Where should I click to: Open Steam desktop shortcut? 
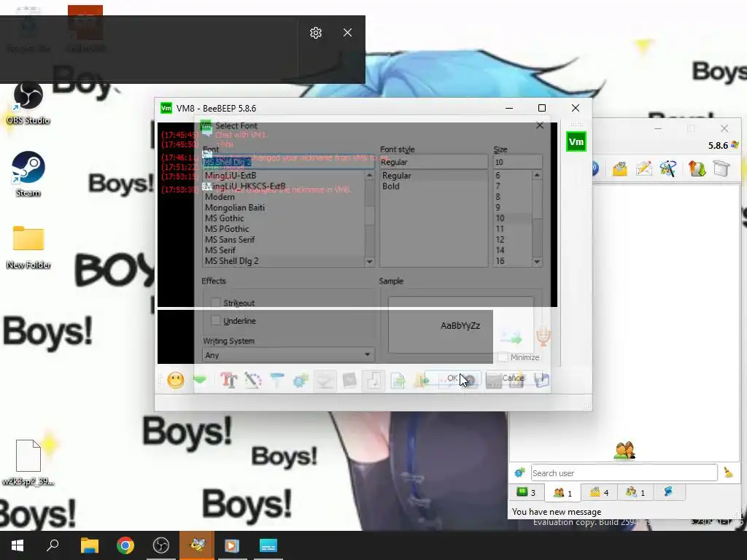click(x=28, y=174)
